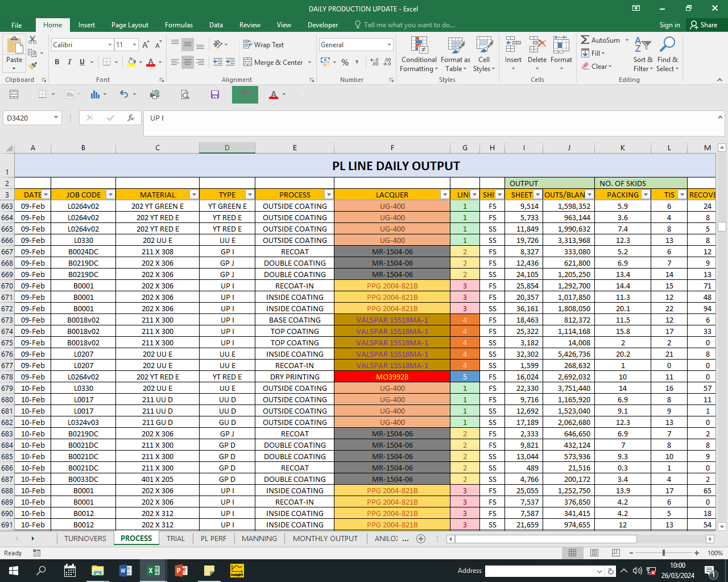Click the yellow Fill Color button

132,62
